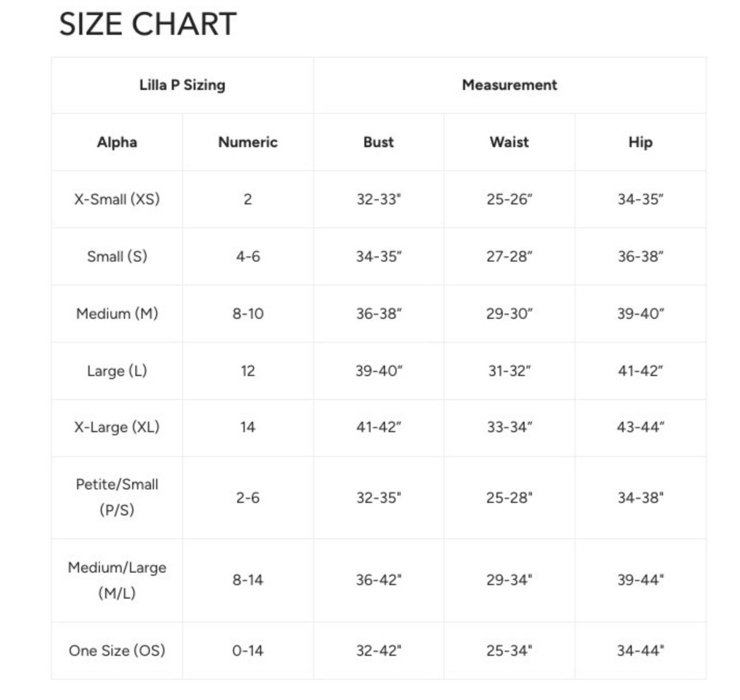Click the Petite/Small (P/S) cell
740x700 pixels.
point(117,497)
